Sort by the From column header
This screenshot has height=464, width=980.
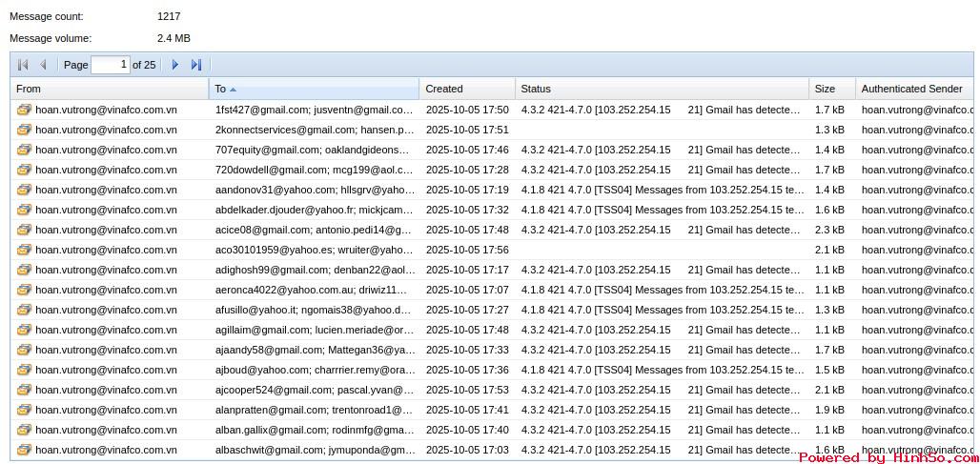click(110, 89)
